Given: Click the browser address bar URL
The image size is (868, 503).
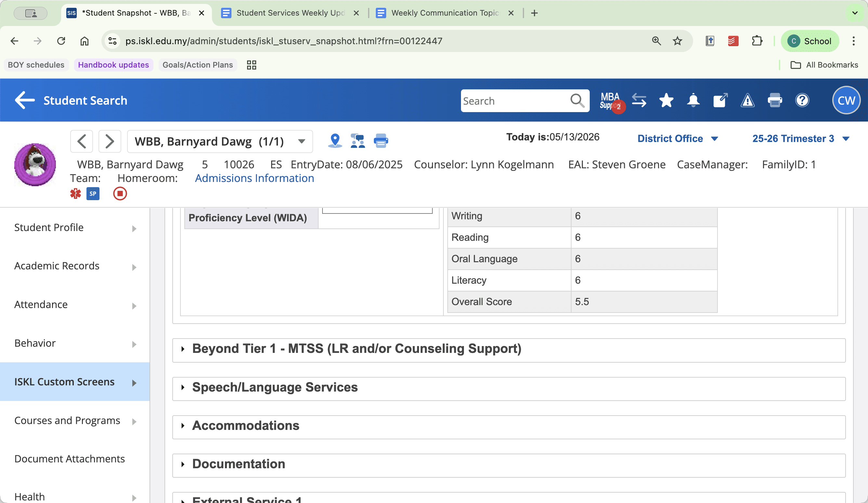Looking at the screenshot, I should (283, 41).
